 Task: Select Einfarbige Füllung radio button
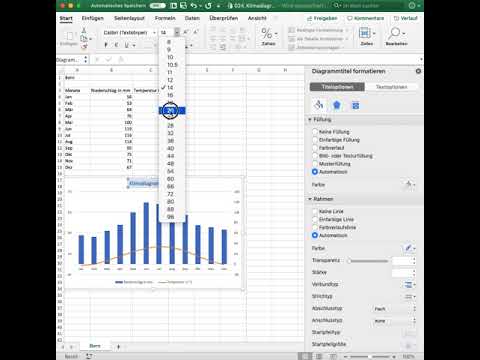(x=315, y=140)
